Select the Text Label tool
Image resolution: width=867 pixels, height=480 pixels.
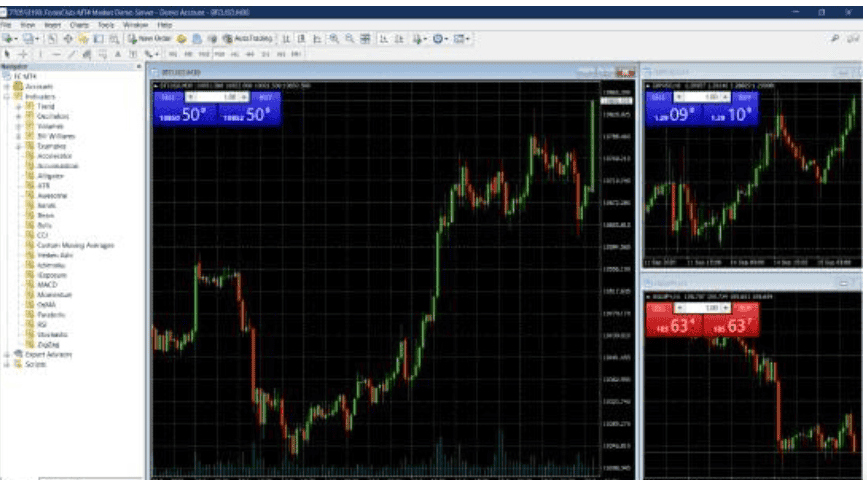[x=133, y=54]
